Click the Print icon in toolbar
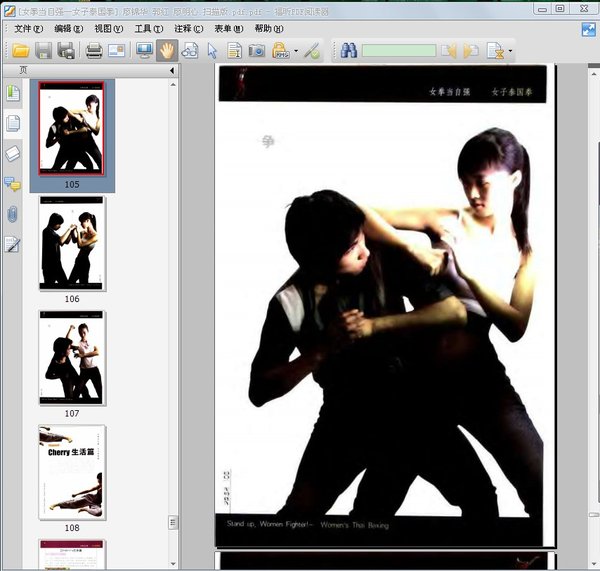The image size is (600, 571). point(93,50)
